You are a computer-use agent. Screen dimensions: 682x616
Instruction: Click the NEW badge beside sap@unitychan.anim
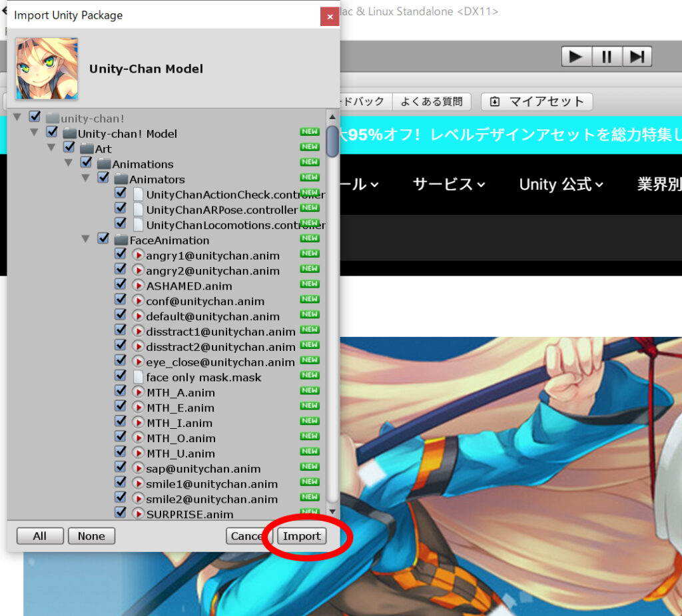click(310, 466)
